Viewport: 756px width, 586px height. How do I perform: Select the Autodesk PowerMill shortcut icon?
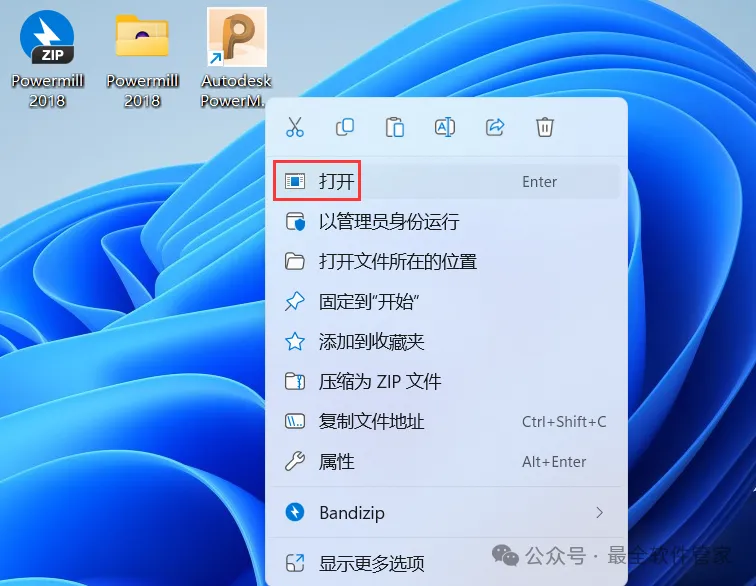(236, 58)
